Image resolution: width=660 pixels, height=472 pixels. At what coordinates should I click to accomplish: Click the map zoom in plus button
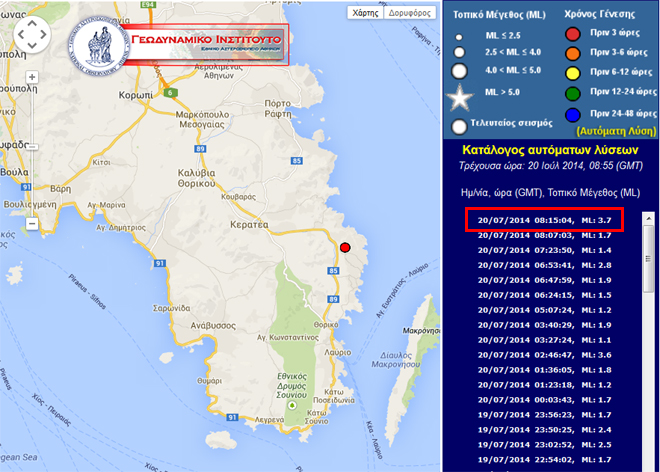click(x=30, y=78)
